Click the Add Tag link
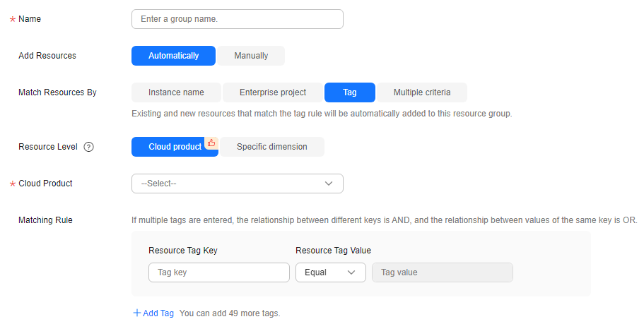Screen dimensions: 644x324 [158, 313]
